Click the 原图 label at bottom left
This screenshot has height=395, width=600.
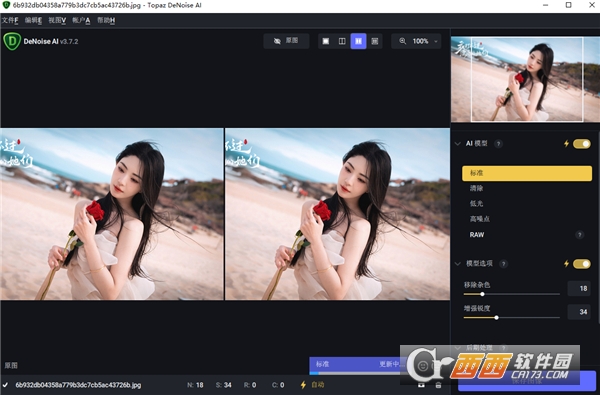point(11,366)
